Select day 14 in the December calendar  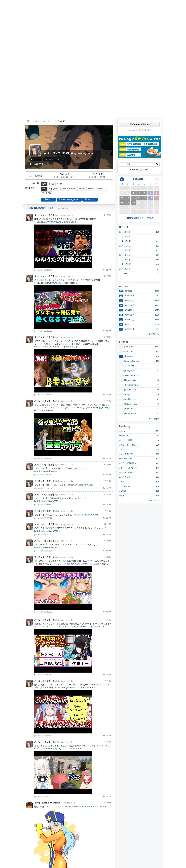(151, 198)
